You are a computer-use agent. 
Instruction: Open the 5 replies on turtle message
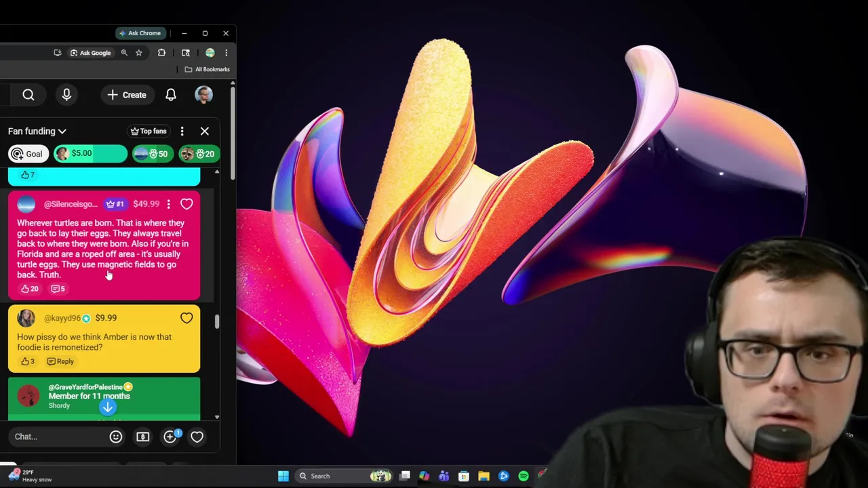pyautogui.click(x=58, y=289)
